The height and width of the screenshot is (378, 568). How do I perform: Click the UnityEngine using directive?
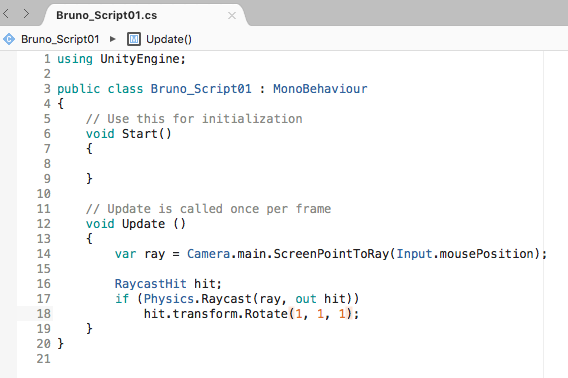click(x=121, y=59)
